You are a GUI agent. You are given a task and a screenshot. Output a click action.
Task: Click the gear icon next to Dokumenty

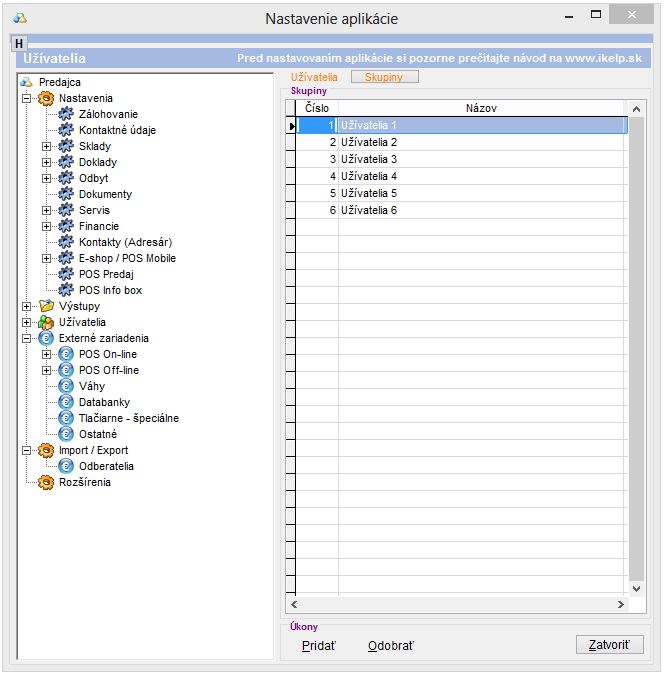coord(67,194)
